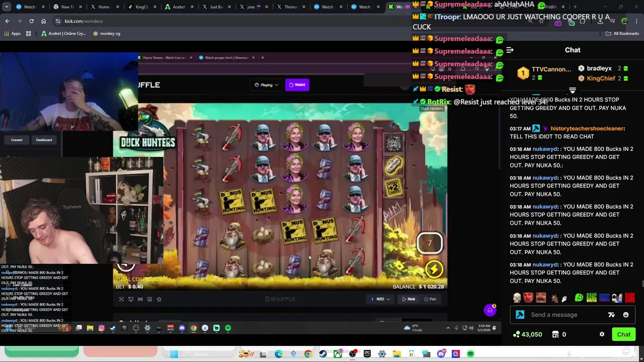Open bradleyx leaderboard entry
The height and width of the screenshot is (362, 644).
[x=603, y=68]
